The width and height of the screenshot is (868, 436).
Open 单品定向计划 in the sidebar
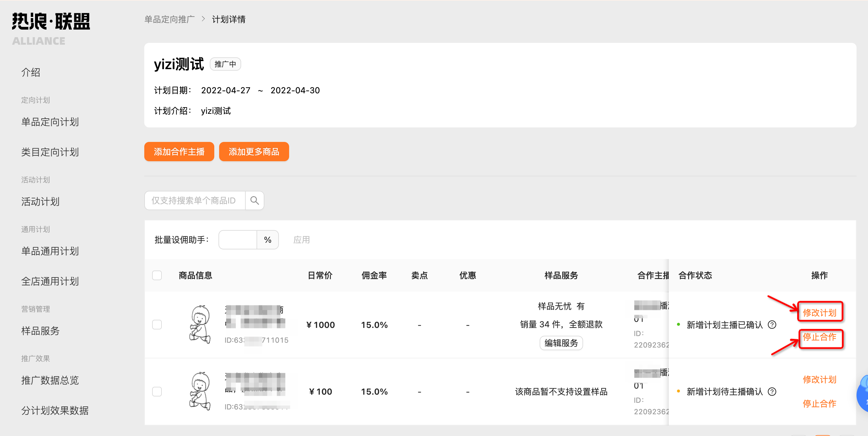50,122
